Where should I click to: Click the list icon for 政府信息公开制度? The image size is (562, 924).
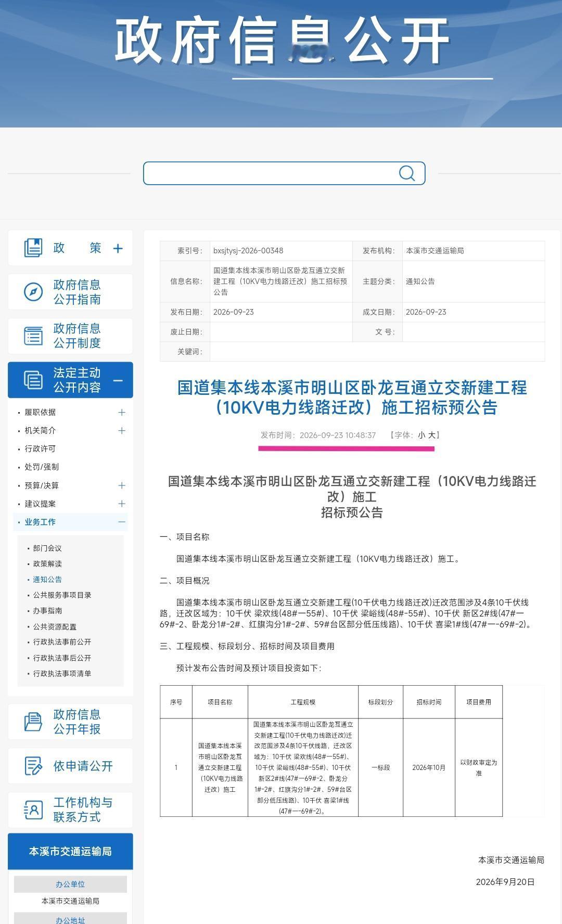coord(33,336)
